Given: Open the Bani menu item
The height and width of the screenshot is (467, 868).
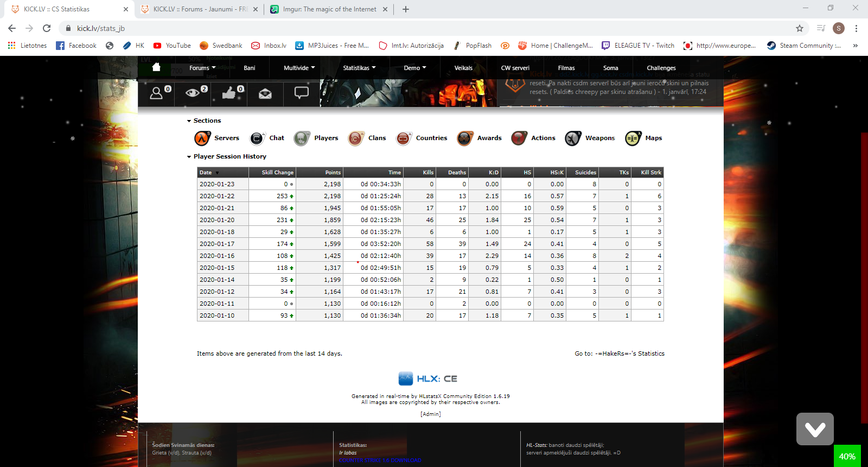Looking at the screenshot, I should coord(250,68).
